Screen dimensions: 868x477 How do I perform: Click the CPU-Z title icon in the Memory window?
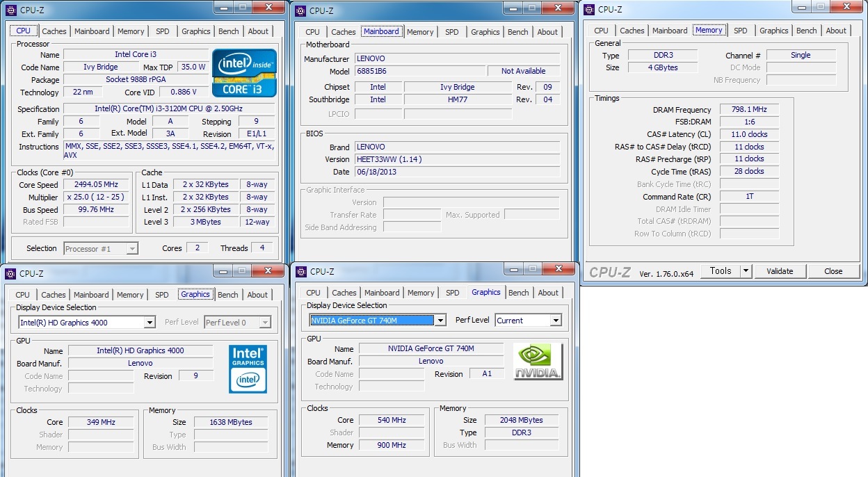click(x=589, y=9)
